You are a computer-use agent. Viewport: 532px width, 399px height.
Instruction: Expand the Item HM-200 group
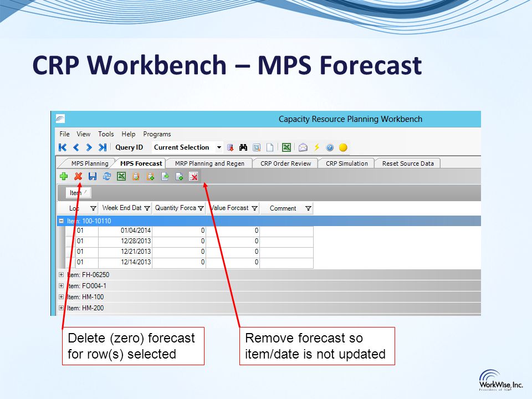click(61, 308)
